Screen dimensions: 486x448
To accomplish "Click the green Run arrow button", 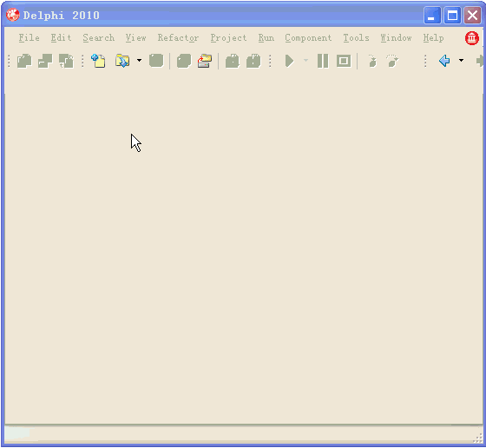I will coord(290,61).
